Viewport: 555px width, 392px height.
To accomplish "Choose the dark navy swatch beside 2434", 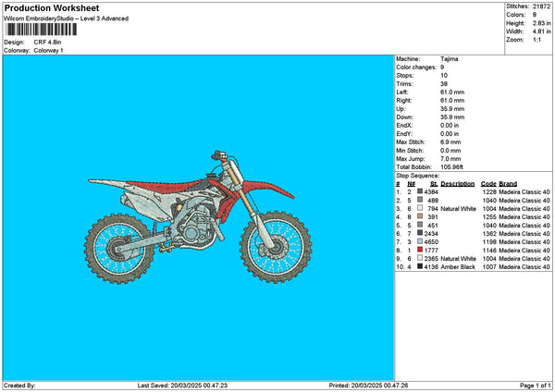I will (420, 233).
